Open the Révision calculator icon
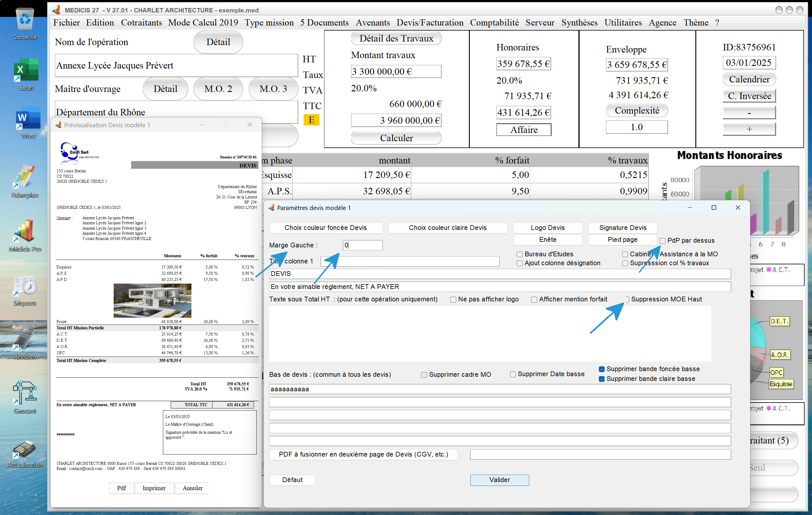Viewport: 812px width, 515px height. (x=25, y=344)
